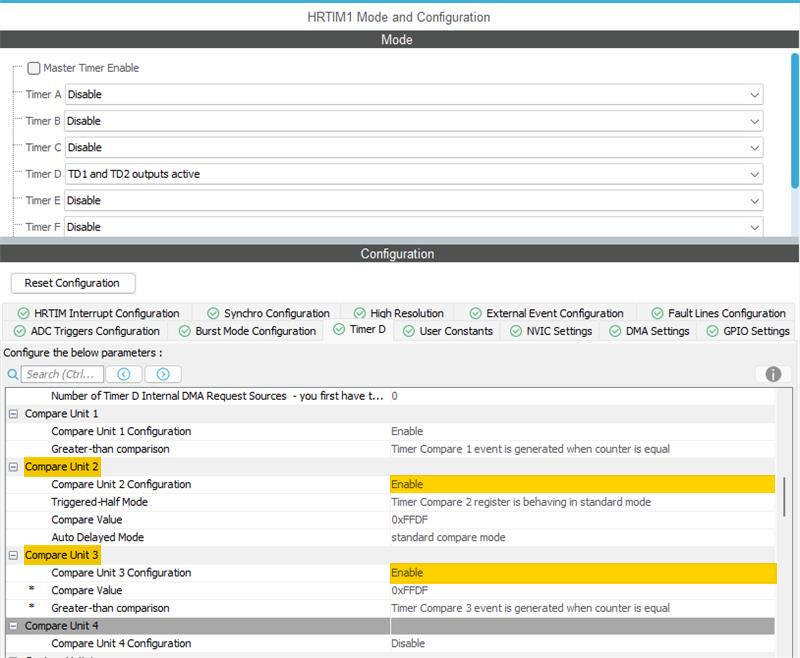The image size is (800, 658).
Task: Click the NVIC Settings tab check icon
Action: (516, 331)
